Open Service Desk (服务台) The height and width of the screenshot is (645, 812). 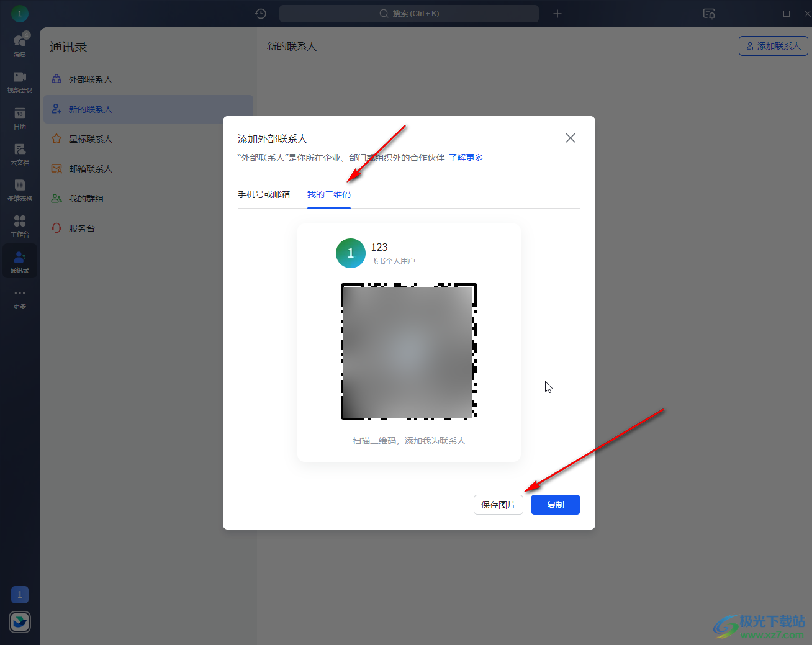148,228
